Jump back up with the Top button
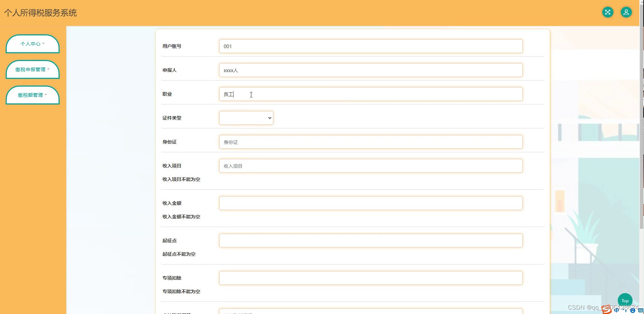The height and width of the screenshot is (314, 644). click(625, 301)
